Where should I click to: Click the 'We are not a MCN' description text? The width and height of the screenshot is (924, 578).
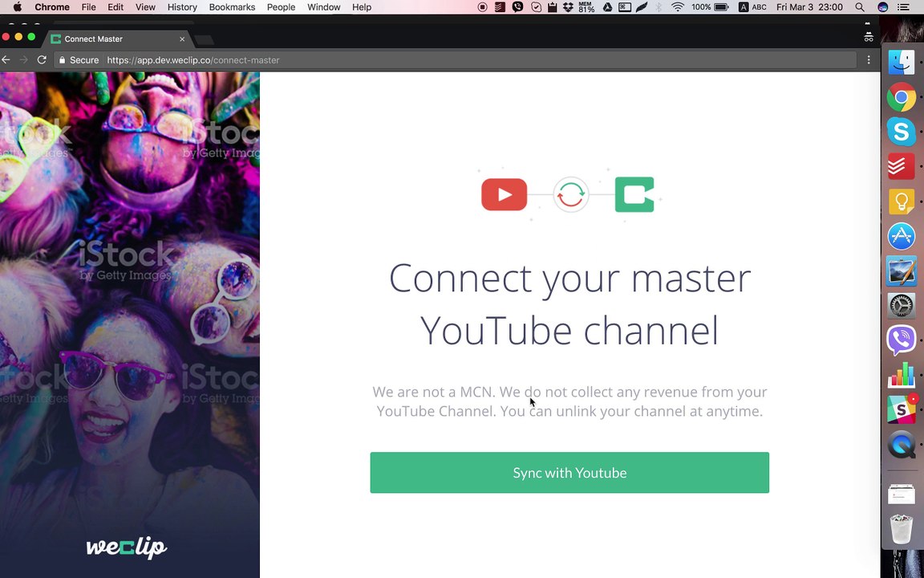pos(569,401)
